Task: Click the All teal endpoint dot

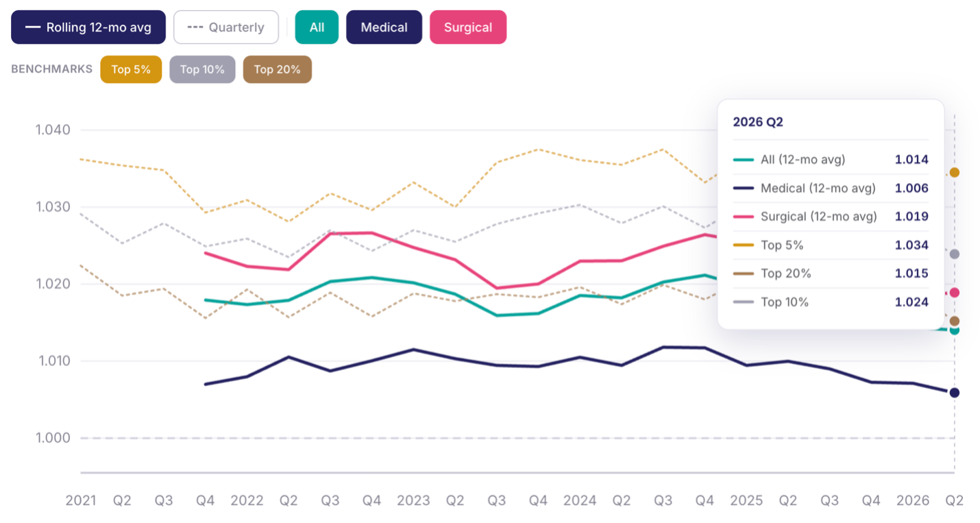Action: point(954,330)
